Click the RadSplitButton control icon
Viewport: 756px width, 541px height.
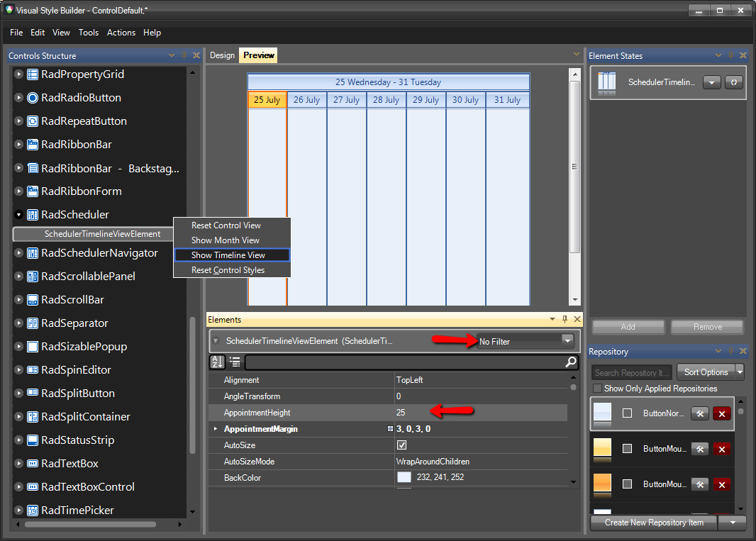click(33, 394)
